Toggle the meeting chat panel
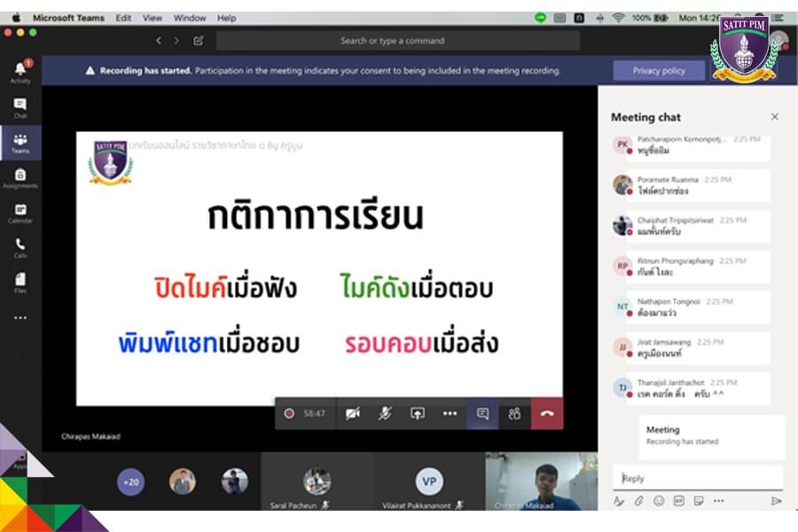 482,413
